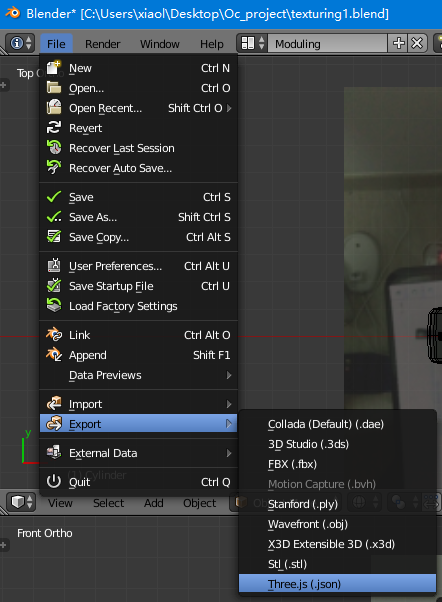Export as Wavefront (.obj)
Screen dimensions: 442x602
point(338,524)
